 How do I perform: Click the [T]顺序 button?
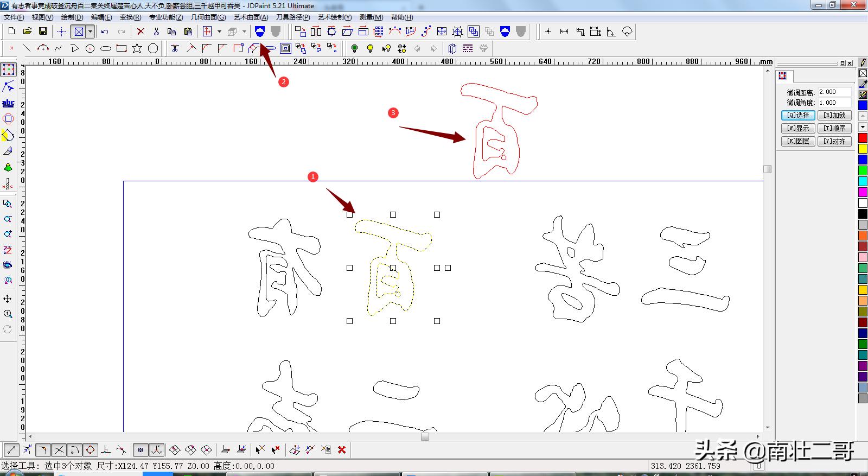click(x=834, y=128)
